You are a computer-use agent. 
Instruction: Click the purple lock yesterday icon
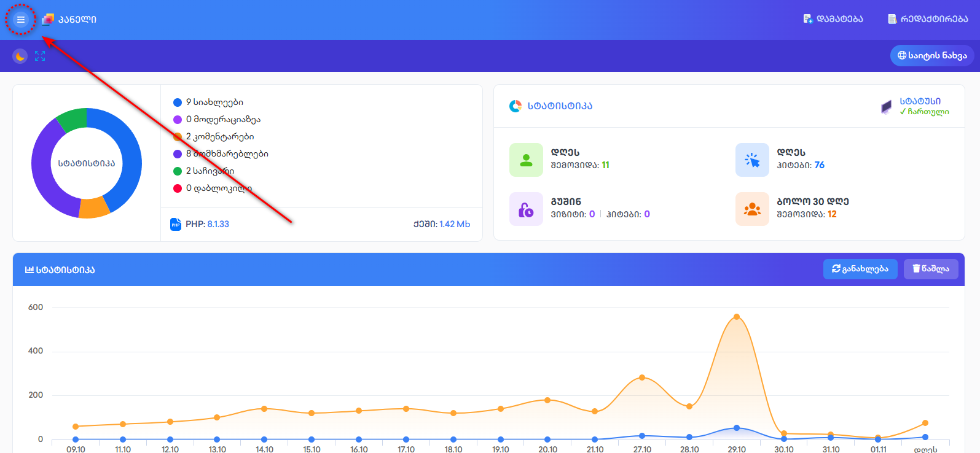click(x=526, y=209)
